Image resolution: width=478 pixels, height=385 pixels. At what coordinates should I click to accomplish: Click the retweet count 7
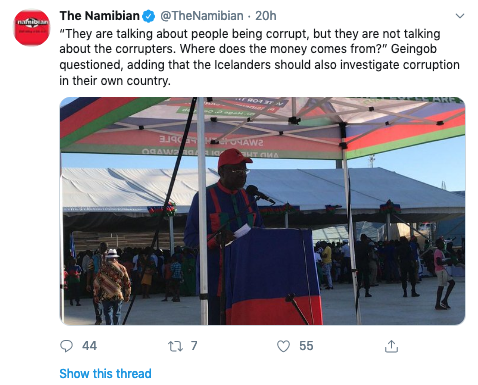click(x=194, y=346)
